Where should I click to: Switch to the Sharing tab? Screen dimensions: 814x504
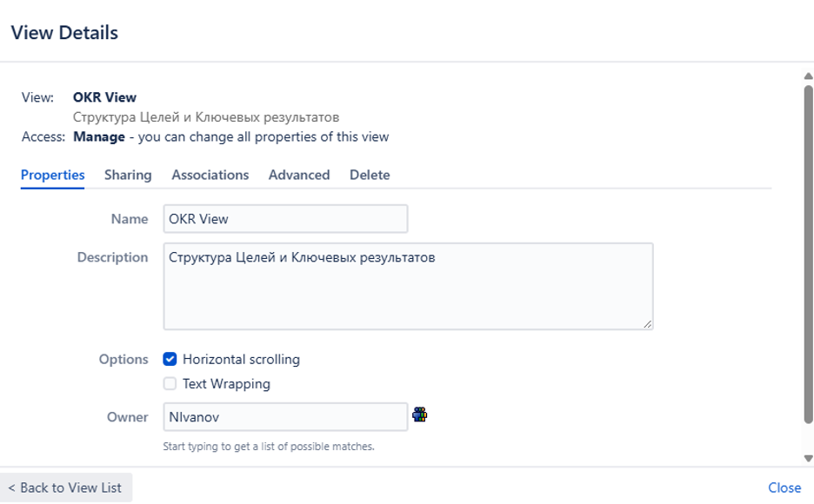pyautogui.click(x=128, y=175)
